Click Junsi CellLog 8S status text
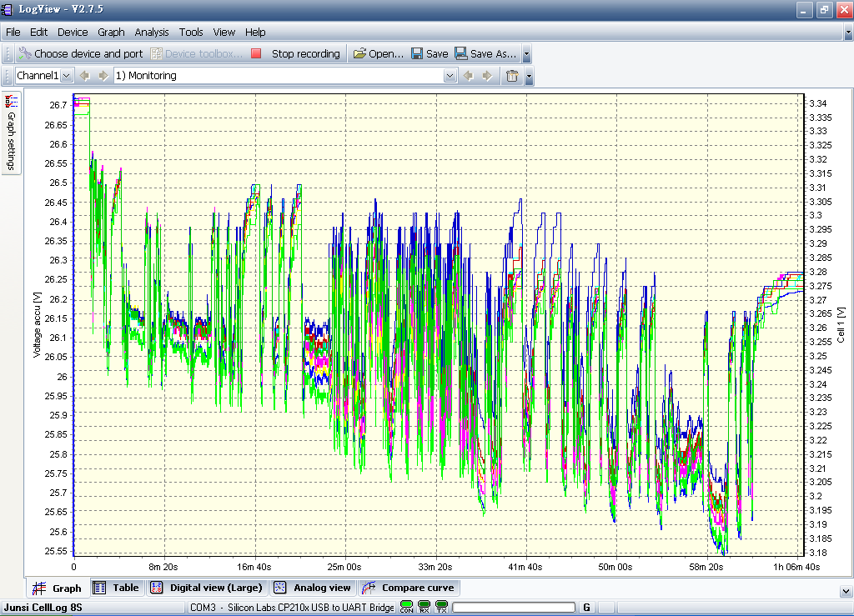The image size is (854, 616). 43,608
